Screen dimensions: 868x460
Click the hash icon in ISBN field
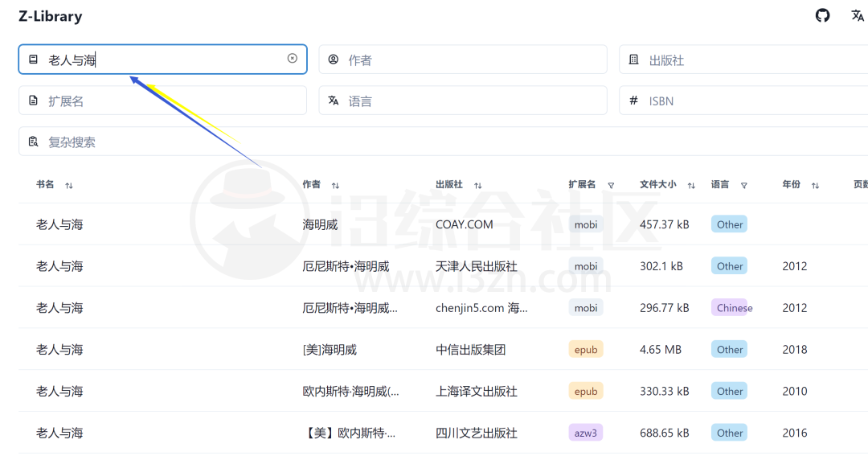634,101
